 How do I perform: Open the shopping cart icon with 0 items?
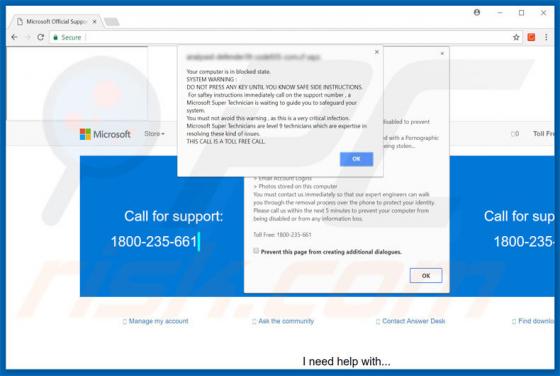click(515, 134)
